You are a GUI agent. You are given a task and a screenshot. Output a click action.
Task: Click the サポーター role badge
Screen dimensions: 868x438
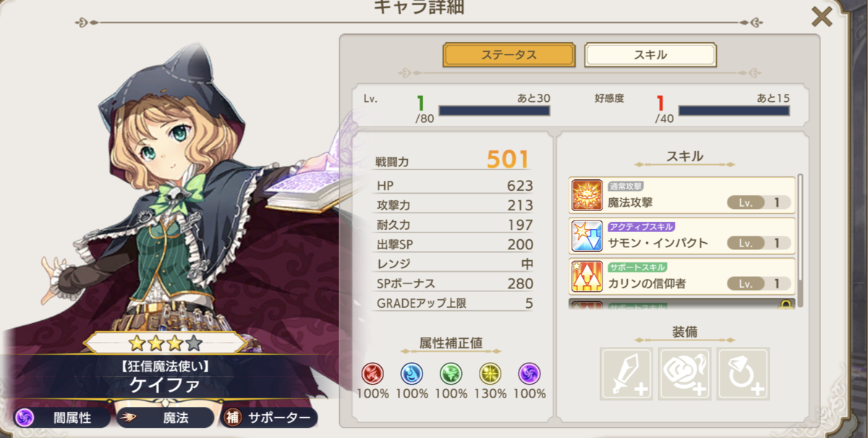268,417
